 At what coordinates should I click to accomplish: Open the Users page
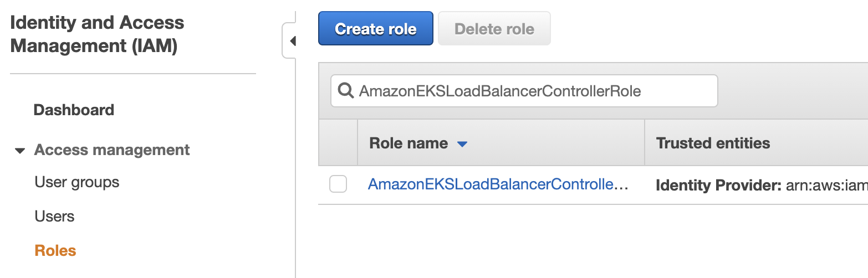coord(54,216)
